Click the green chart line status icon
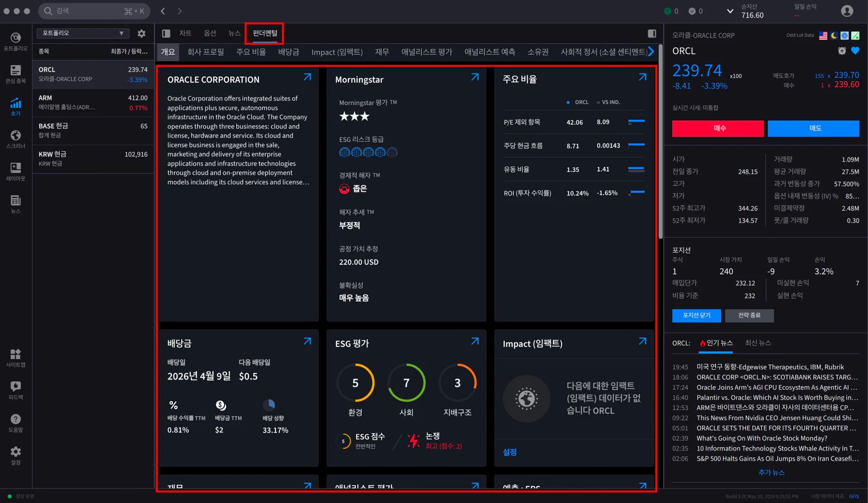 (x=855, y=35)
